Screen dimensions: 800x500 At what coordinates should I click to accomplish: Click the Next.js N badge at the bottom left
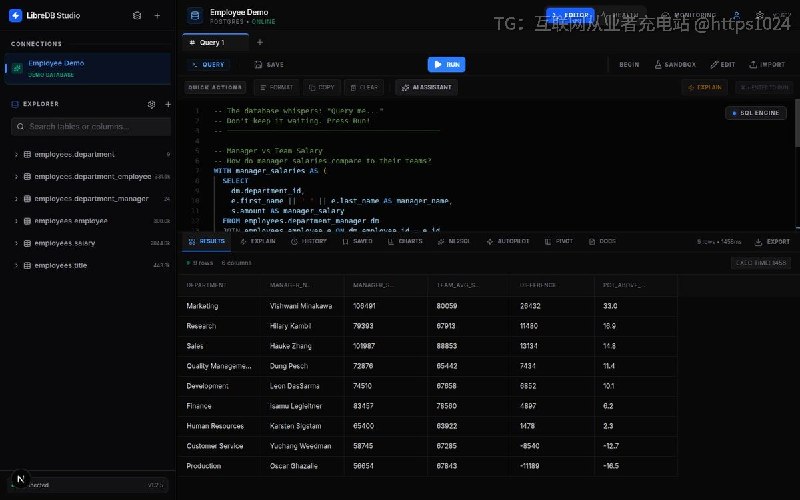pyautogui.click(x=20, y=479)
